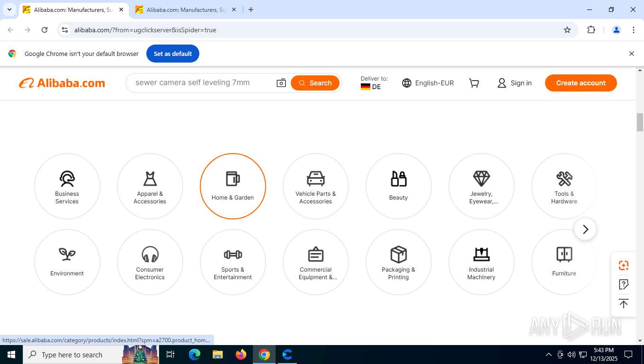Launch Microsoft Edge from taskbar
Image resolution: width=644 pixels, height=364 pixels.
(195, 355)
